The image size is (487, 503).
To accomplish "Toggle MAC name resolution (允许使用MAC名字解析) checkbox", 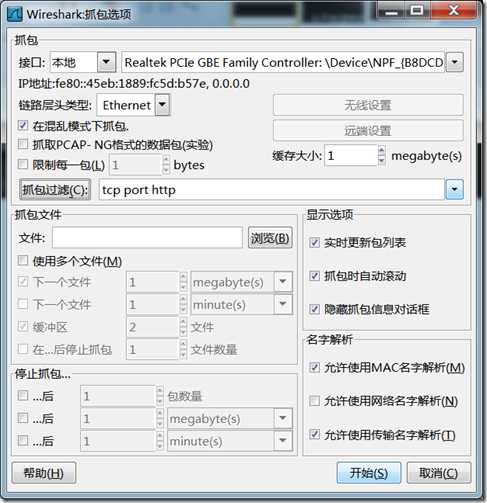I will pyautogui.click(x=314, y=367).
